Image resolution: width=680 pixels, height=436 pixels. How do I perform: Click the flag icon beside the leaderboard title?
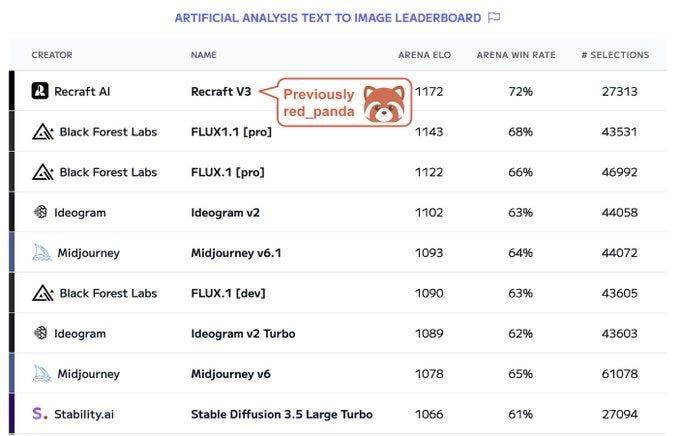(494, 17)
